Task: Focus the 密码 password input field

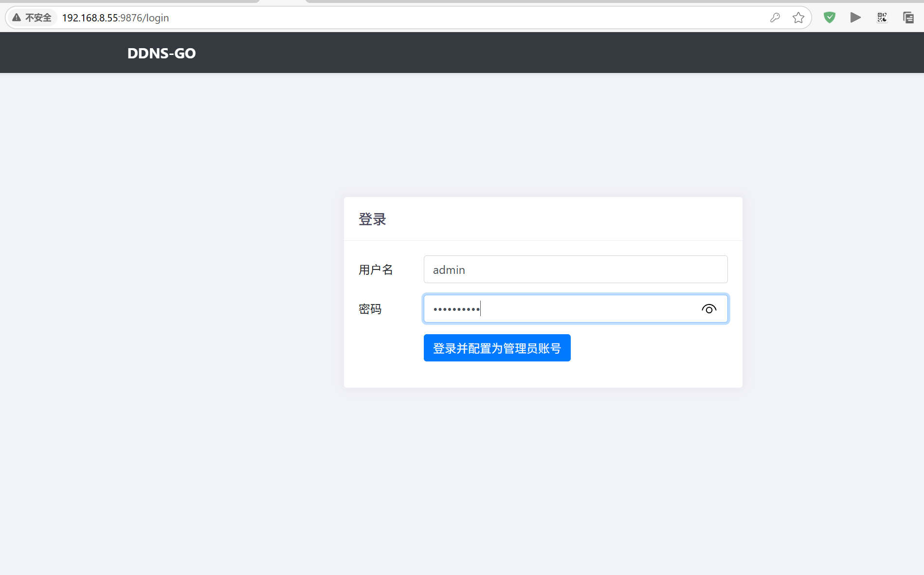Action: point(576,308)
